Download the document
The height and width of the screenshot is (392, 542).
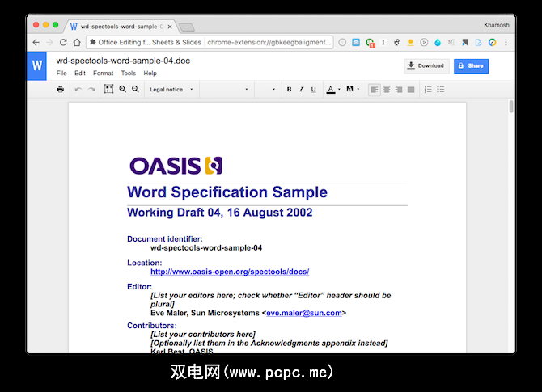click(x=426, y=66)
